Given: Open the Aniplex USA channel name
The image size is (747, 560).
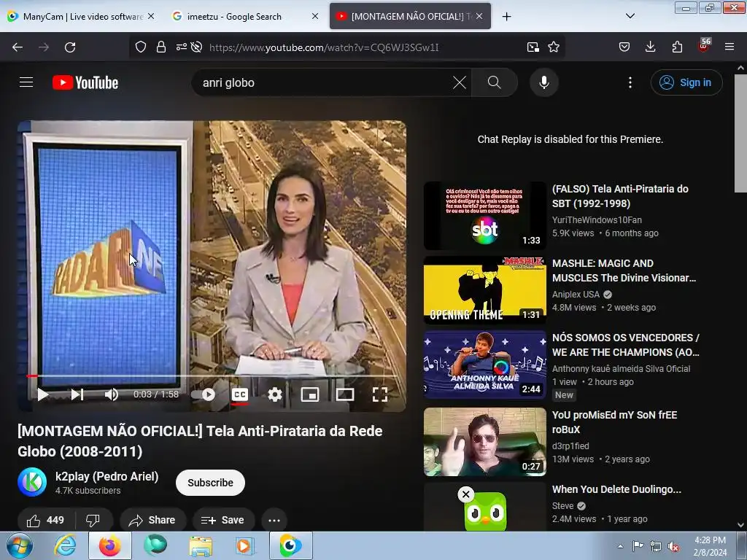Looking at the screenshot, I should (576, 295).
